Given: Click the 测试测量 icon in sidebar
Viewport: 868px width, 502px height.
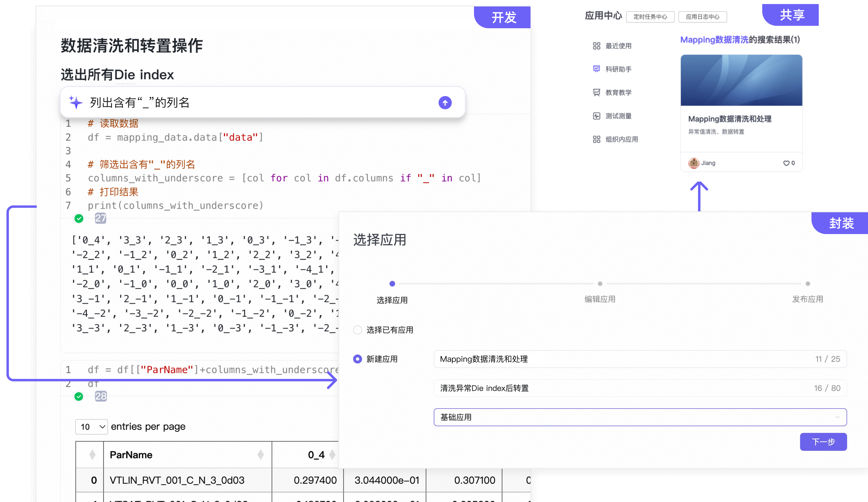Looking at the screenshot, I should click(596, 116).
